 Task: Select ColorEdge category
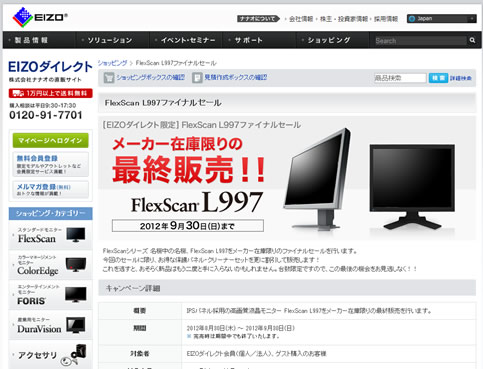coord(50,266)
